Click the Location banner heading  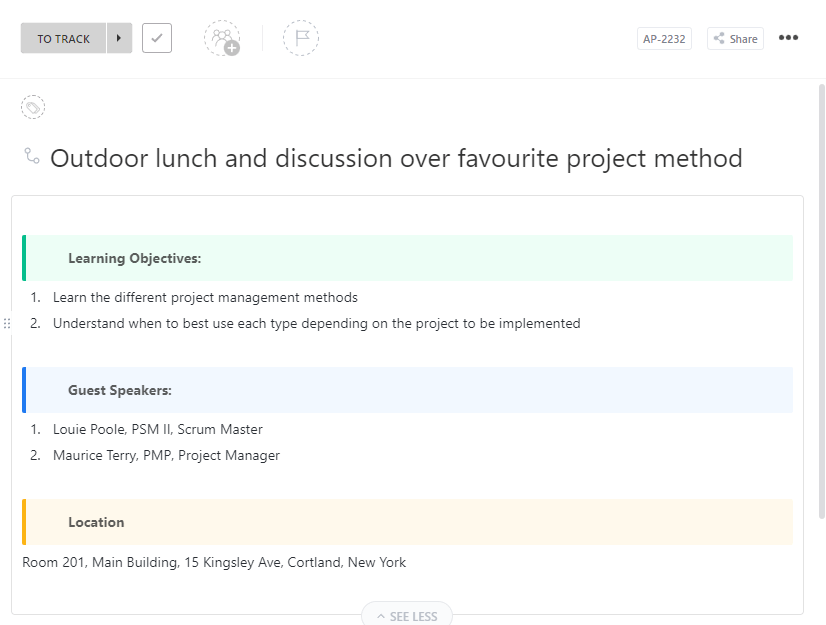point(96,522)
